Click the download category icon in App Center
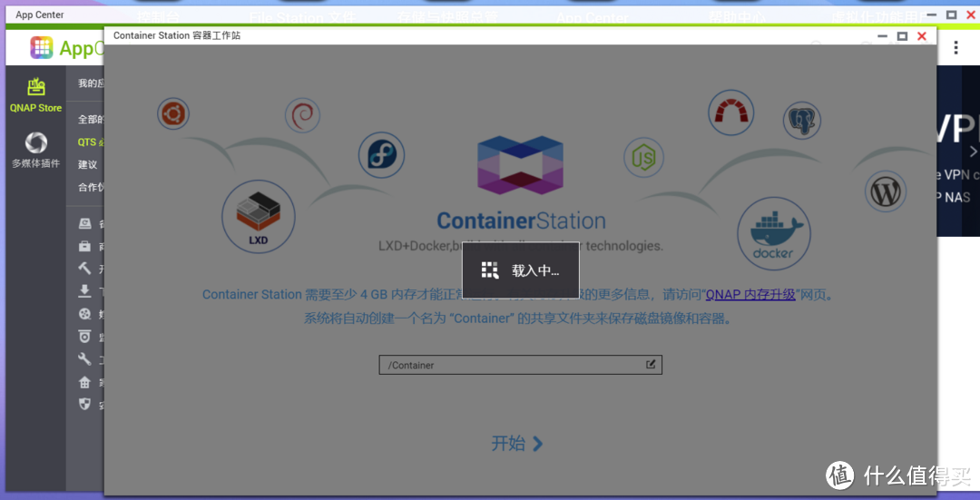 [x=84, y=290]
